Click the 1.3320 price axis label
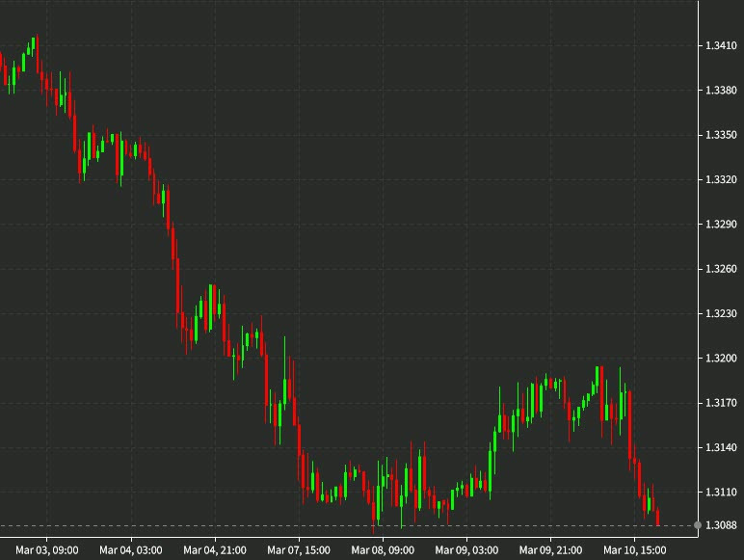The image size is (744, 560). pyautogui.click(x=721, y=179)
